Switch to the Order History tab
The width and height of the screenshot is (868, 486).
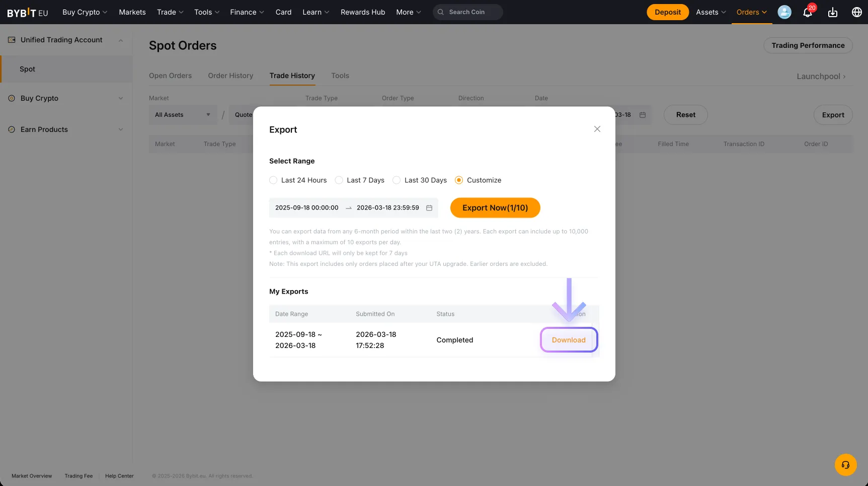click(x=230, y=76)
